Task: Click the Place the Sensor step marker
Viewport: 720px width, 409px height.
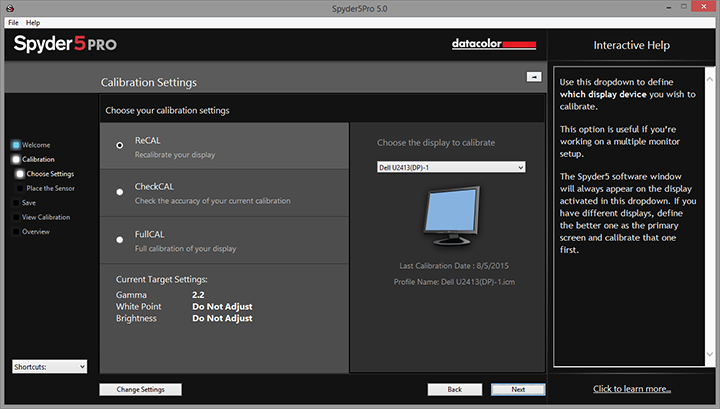Action: pyautogui.click(x=17, y=188)
